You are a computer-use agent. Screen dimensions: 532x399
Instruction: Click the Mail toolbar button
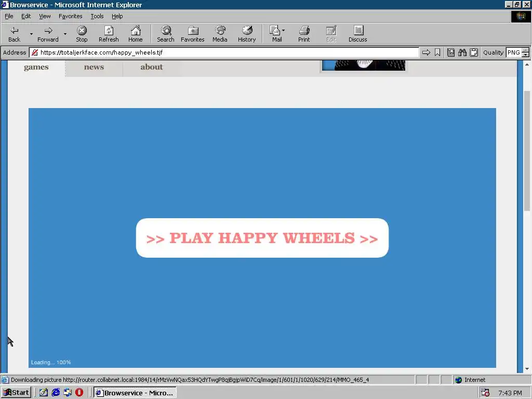tap(275, 34)
